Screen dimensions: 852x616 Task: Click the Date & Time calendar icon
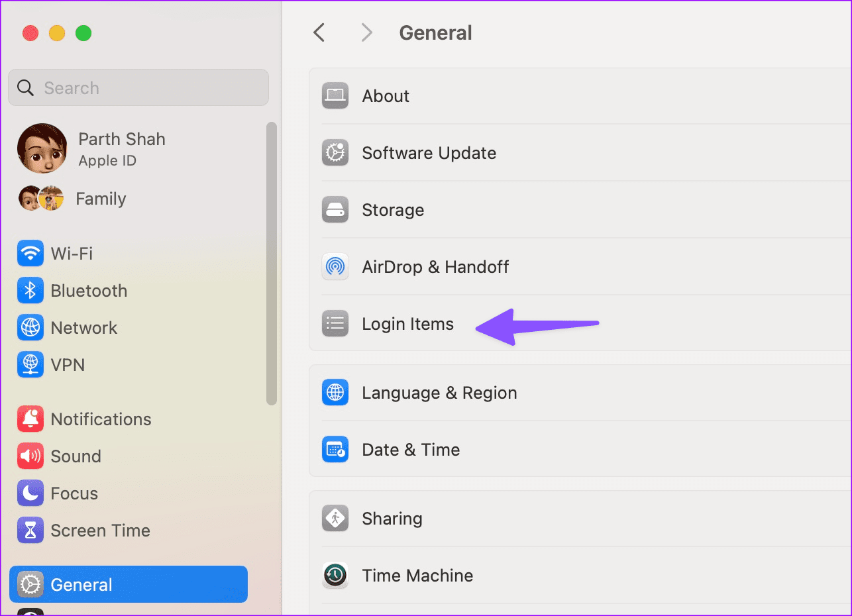click(x=335, y=450)
